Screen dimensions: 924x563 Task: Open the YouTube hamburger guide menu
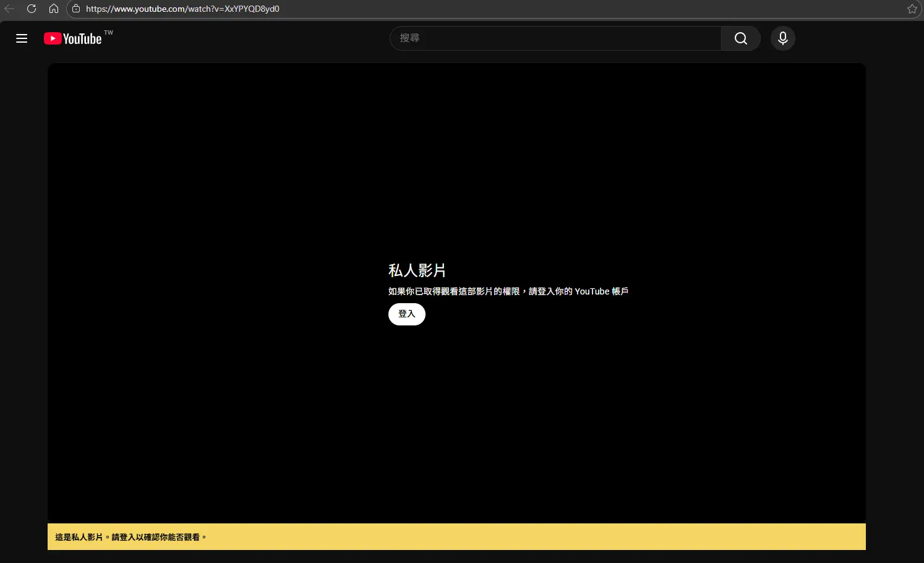(x=22, y=38)
